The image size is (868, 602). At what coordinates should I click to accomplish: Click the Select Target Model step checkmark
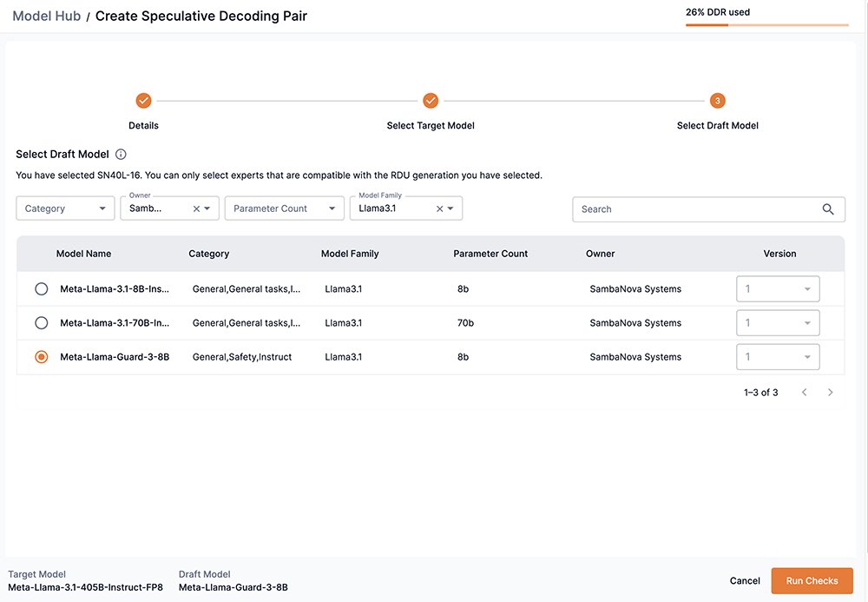pyautogui.click(x=431, y=101)
